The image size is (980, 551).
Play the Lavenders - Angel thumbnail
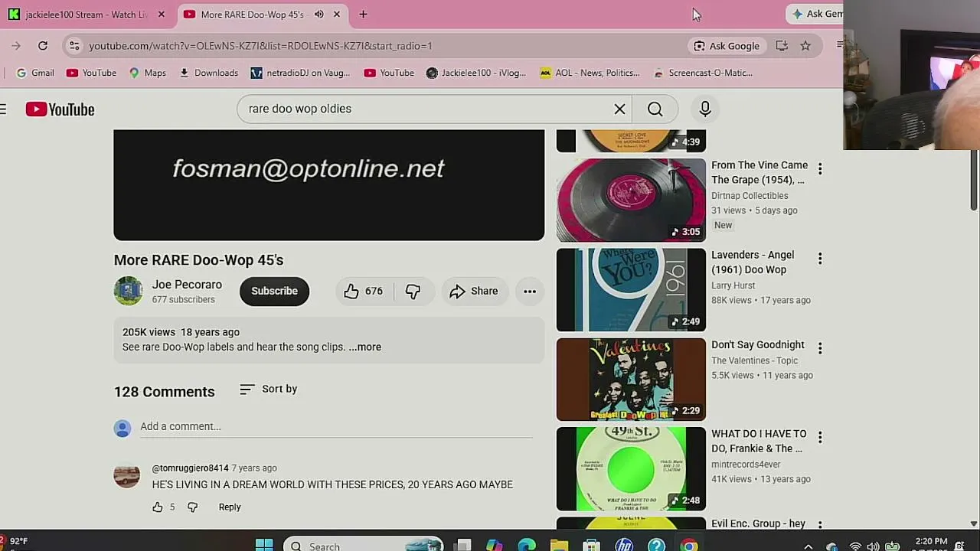pyautogui.click(x=631, y=289)
